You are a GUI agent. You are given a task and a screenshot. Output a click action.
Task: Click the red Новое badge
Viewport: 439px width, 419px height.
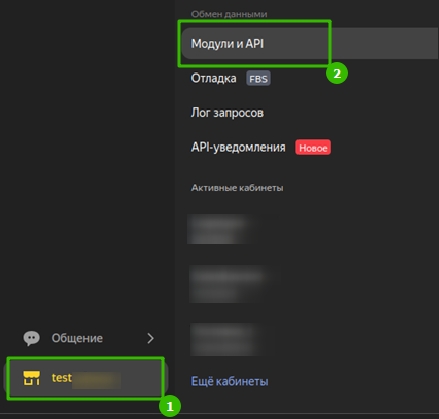click(313, 147)
